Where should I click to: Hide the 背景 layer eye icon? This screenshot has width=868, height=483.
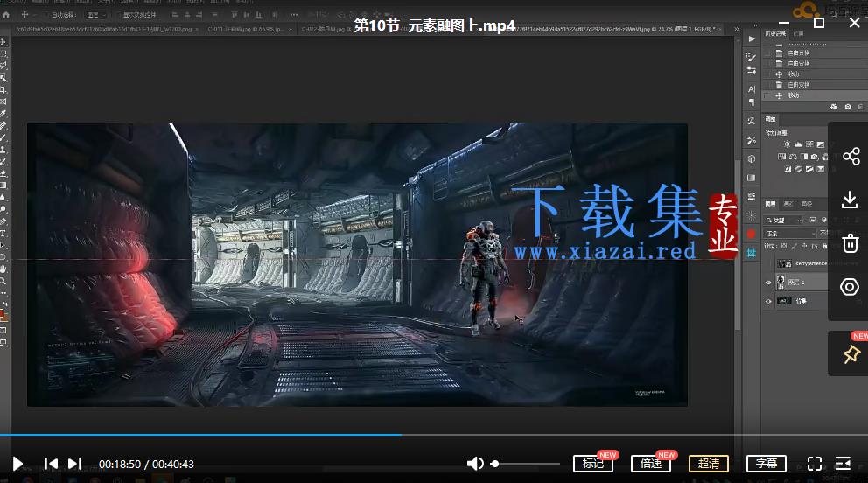(768, 302)
